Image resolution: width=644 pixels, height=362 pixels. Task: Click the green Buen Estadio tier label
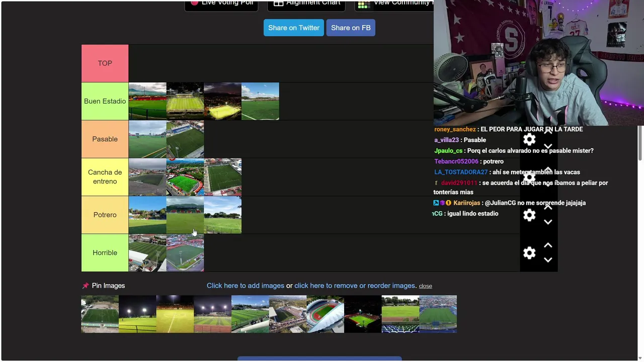coord(105,102)
